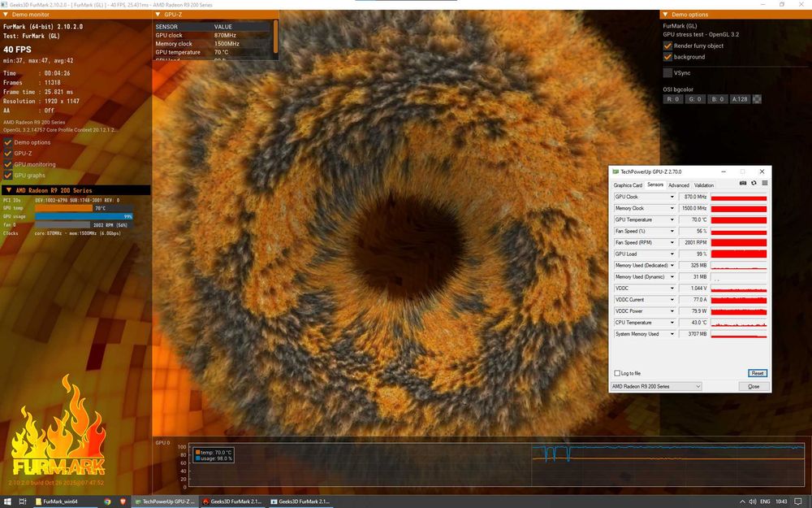Open the VDDC Power sensor dropdown

672,311
